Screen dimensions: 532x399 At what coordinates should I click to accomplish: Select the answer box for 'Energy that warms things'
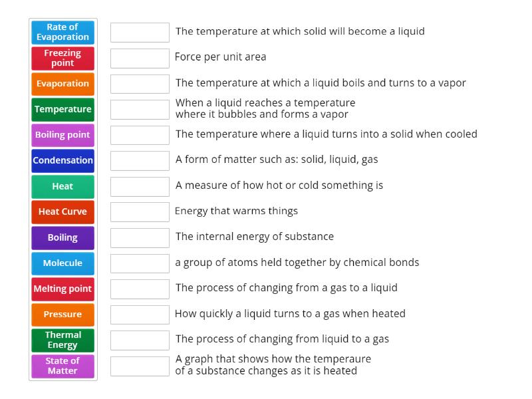140,211
